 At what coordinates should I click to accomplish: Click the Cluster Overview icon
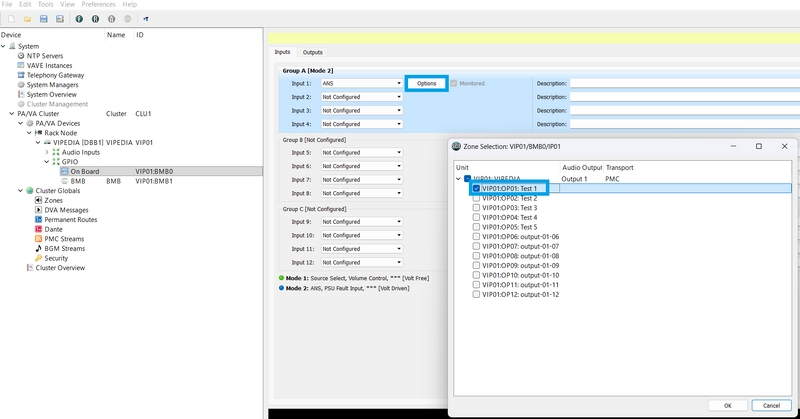point(30,268)
